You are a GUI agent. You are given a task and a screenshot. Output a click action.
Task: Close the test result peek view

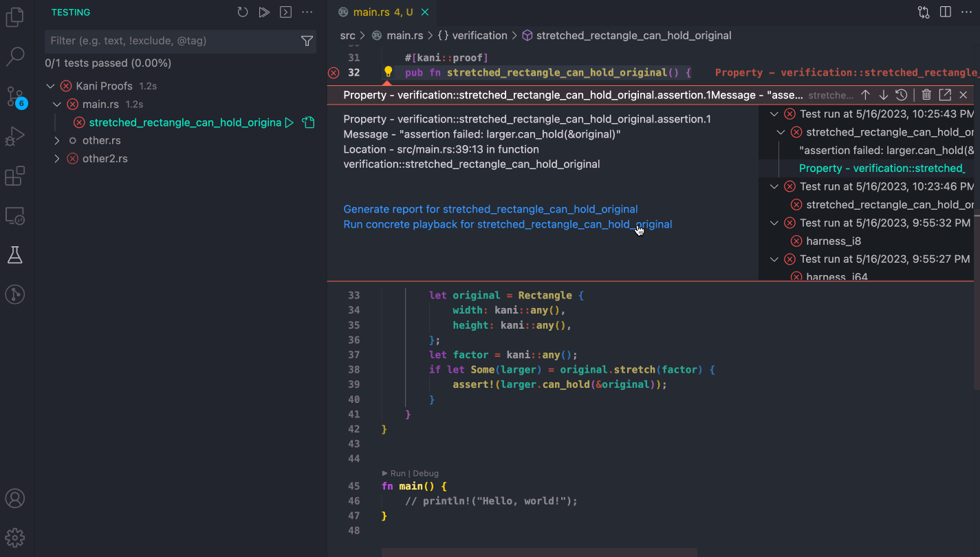[x=963, y=95]
